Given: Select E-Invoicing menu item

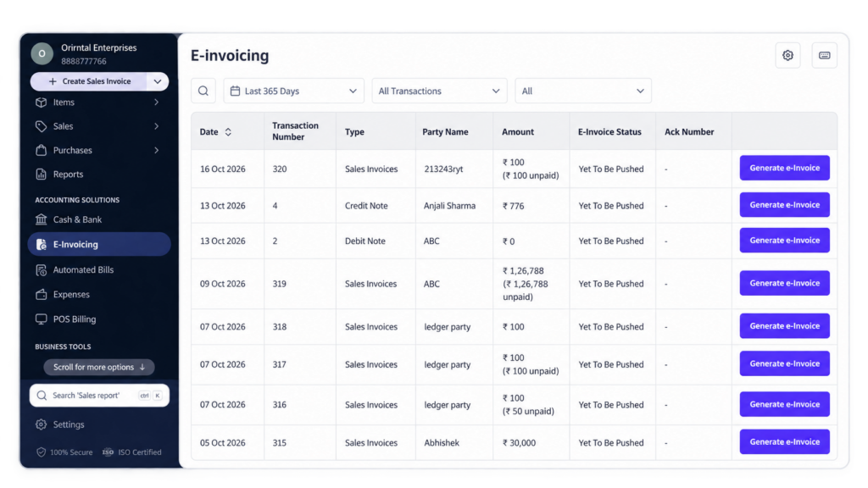Looking at the screenshot, I should click(99, 244).
